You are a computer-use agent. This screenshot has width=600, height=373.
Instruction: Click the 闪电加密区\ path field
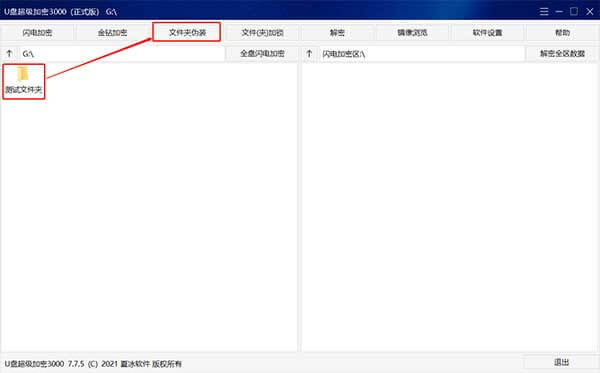coord(422,54)
